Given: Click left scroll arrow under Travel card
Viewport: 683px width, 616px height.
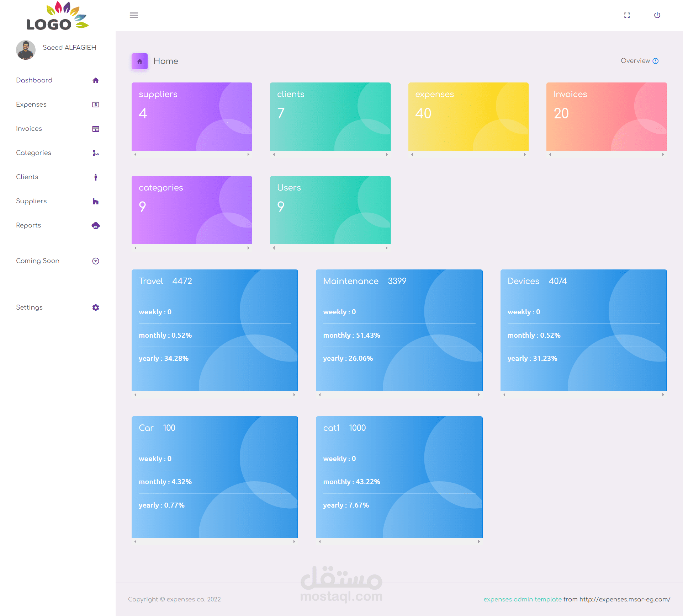Looking at the screenshot, I should [136, 395].
